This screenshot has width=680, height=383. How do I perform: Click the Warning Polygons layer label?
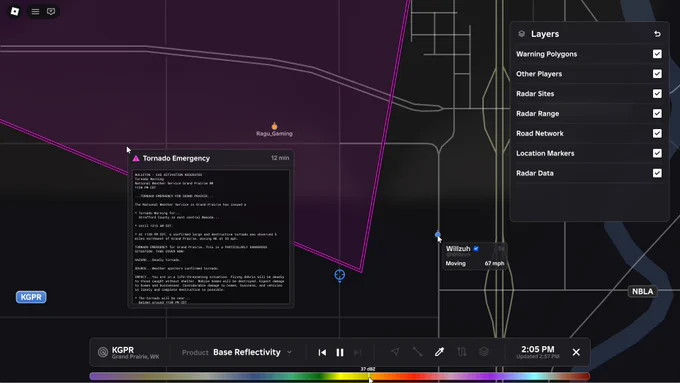point(546,54)
